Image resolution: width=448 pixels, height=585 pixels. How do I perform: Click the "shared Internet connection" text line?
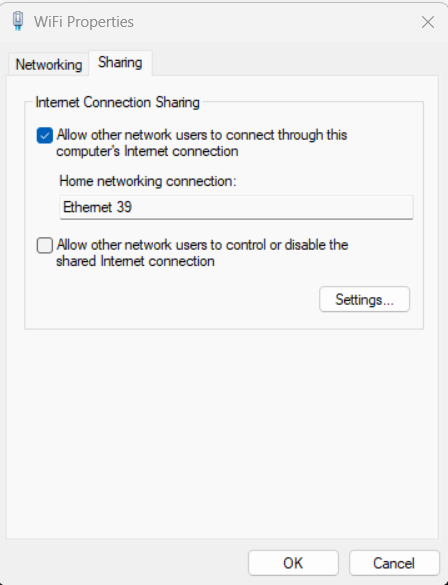click(x=135, y=261)
